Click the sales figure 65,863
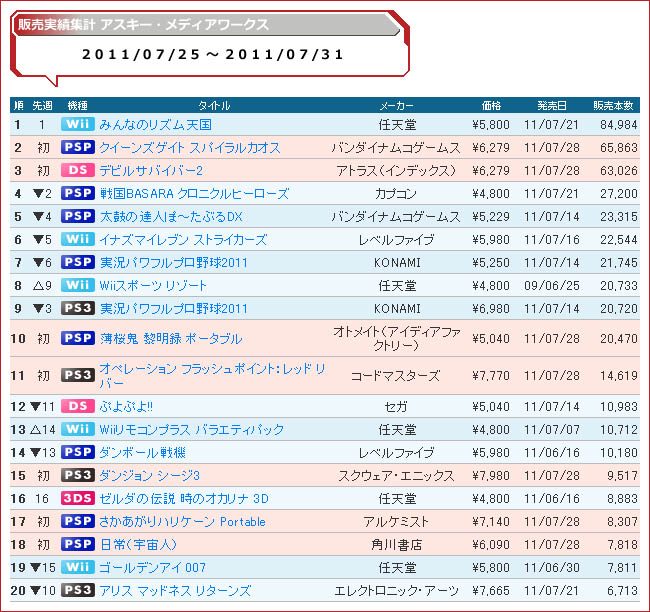650x612 pixels. pyautogui.click(x=618, y=148)
